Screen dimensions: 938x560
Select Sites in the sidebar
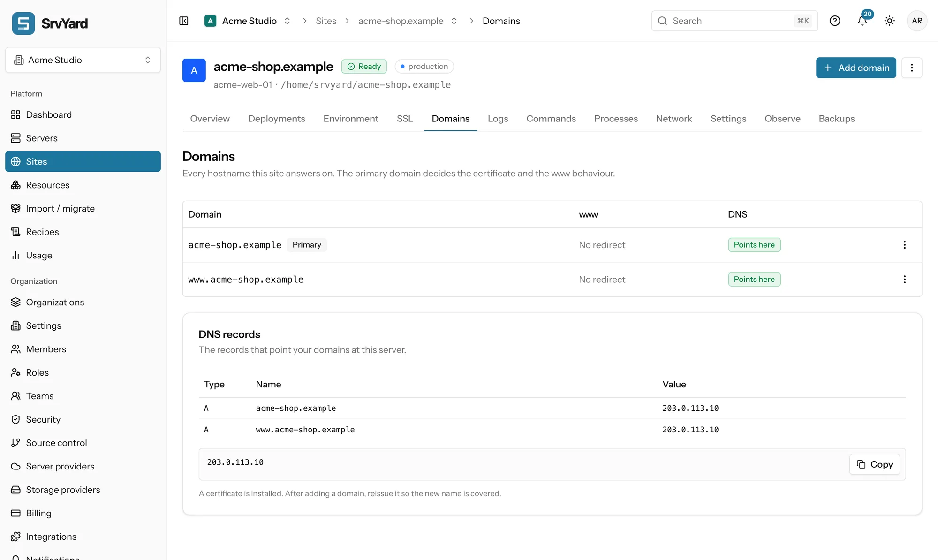tap(83, 162)
